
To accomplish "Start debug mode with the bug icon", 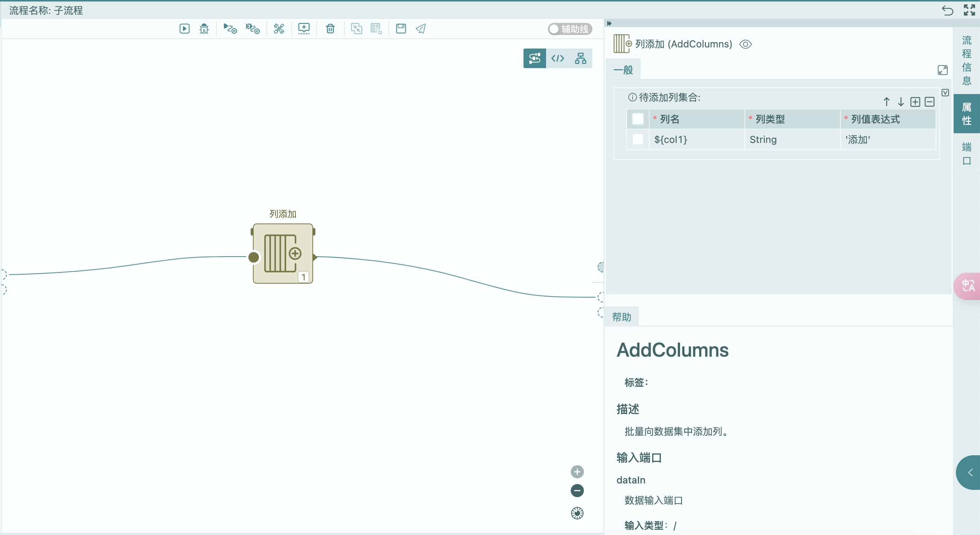I will pos(204,29).
